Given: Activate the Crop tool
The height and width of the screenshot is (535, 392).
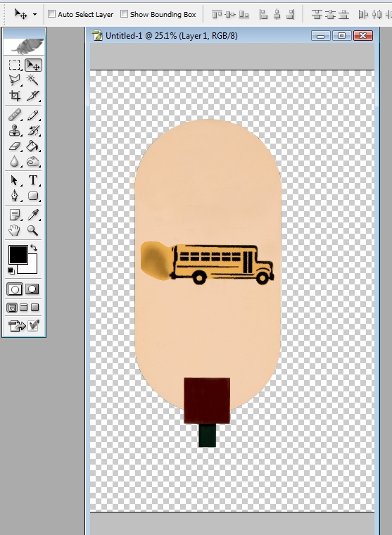Looking at the screenshot, I should click(x=14, y=96).
